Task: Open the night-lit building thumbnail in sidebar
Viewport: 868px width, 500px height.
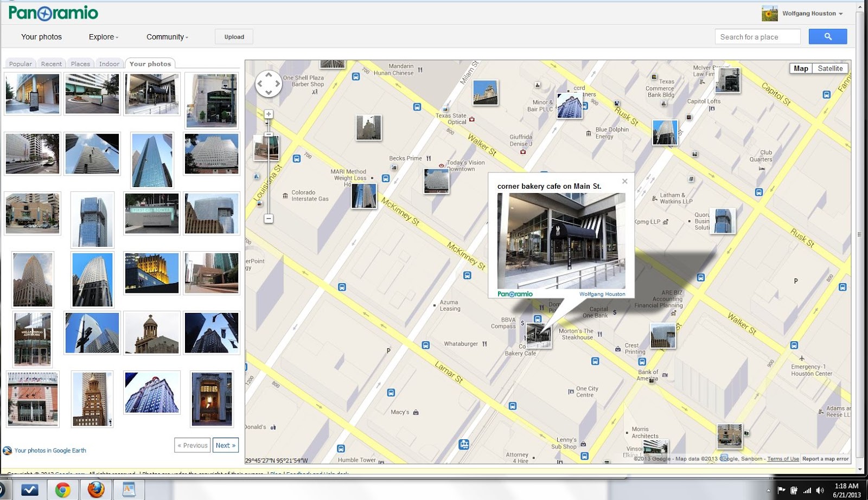Action: pos(152,273)
